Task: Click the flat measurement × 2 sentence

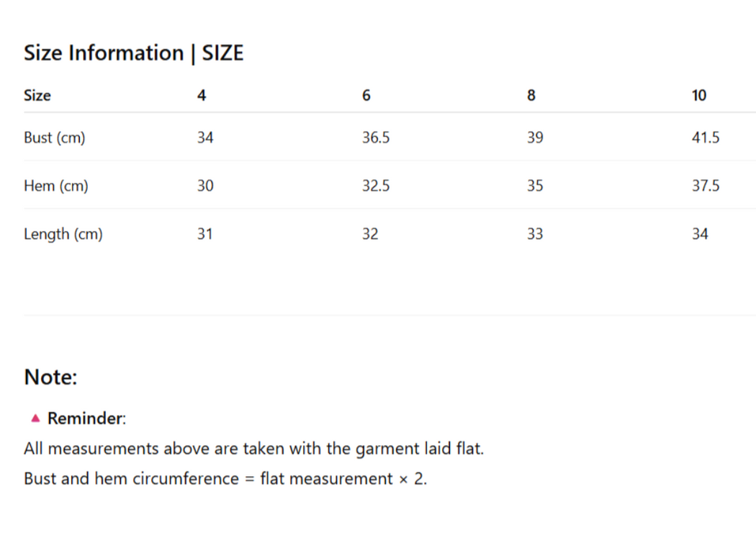Action: point(225,478)
